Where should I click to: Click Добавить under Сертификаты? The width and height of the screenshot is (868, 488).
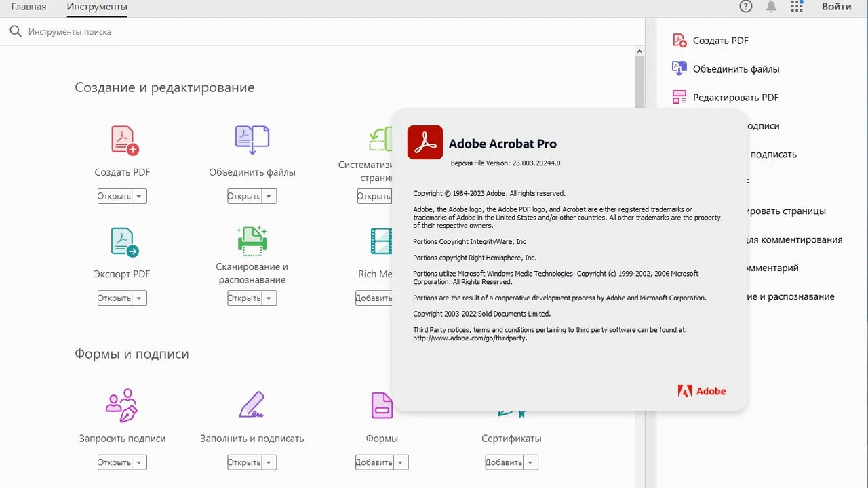pyautogui.click(x=505, y=463)
